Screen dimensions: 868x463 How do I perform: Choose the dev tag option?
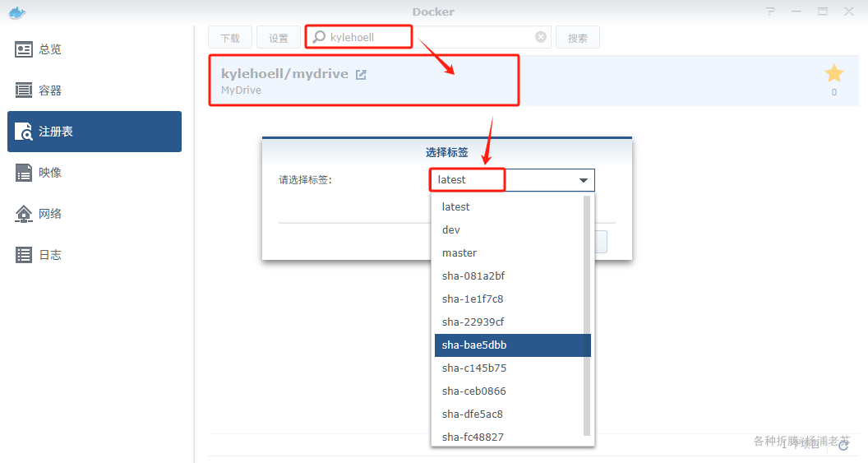point(513,229)
